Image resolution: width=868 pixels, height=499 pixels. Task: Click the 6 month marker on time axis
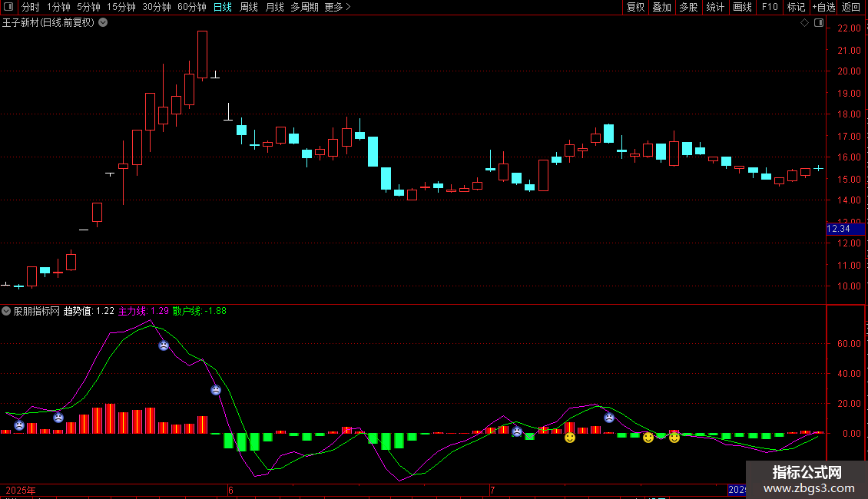tap(230, 490)
